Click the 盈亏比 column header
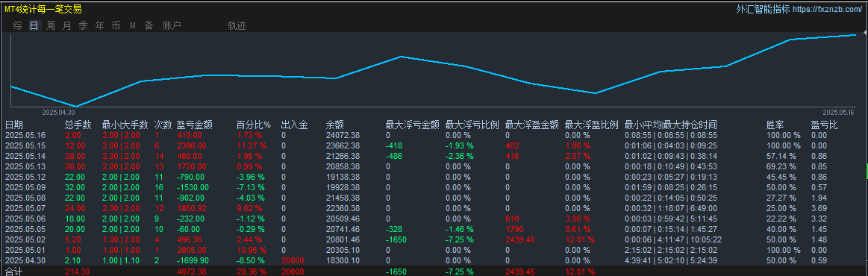The width and height of the screenshot is (868, 276). point(825,125)
